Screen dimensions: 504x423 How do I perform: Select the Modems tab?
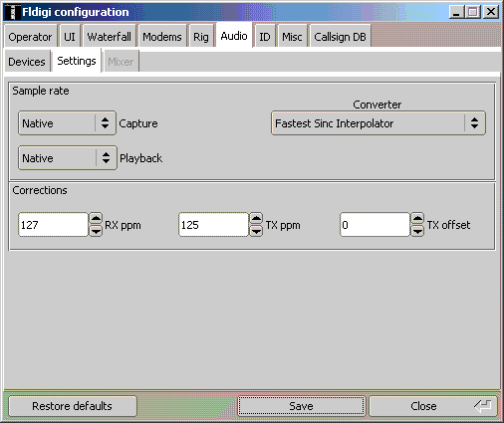[162, 37]
